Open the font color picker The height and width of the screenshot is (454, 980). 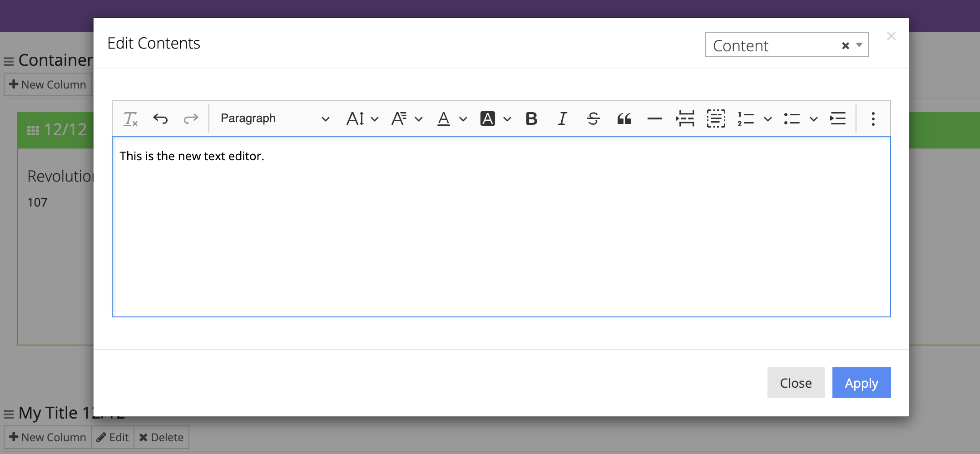coord(451,119)
